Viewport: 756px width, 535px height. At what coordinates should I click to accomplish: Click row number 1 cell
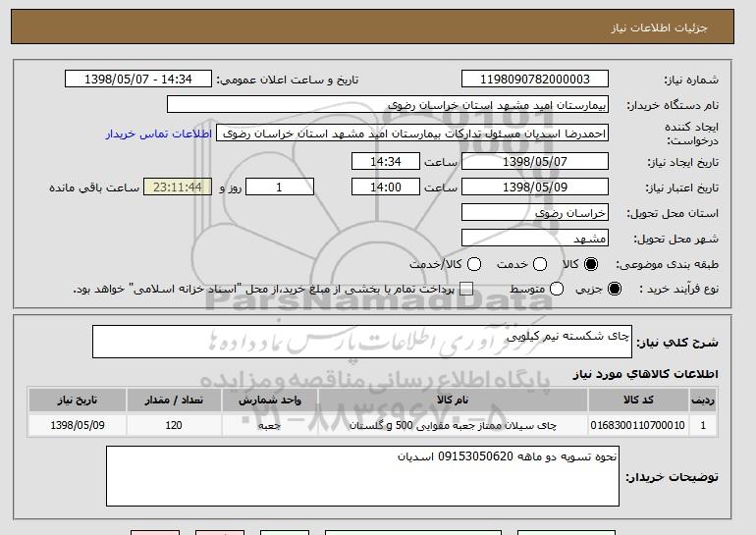(703, 425)
